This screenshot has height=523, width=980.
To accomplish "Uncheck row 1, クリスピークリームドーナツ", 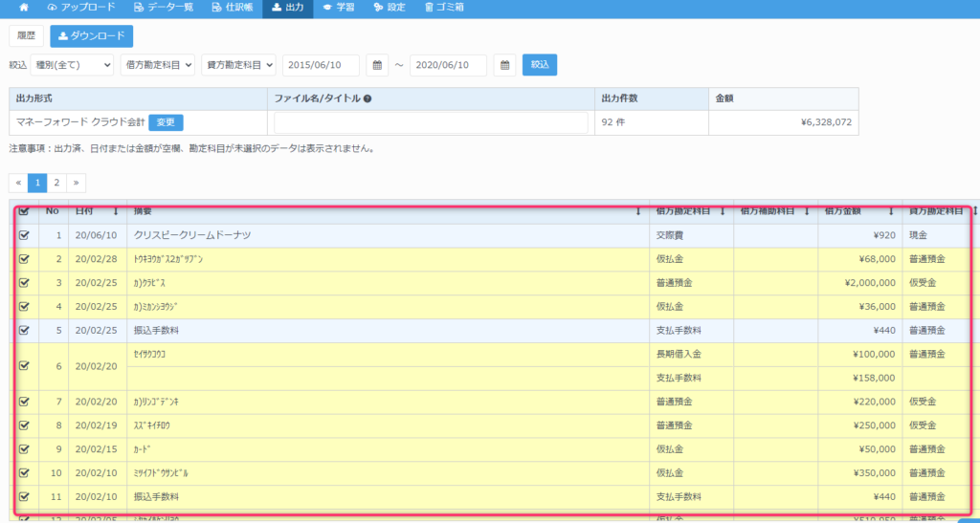I will [24, 235].
